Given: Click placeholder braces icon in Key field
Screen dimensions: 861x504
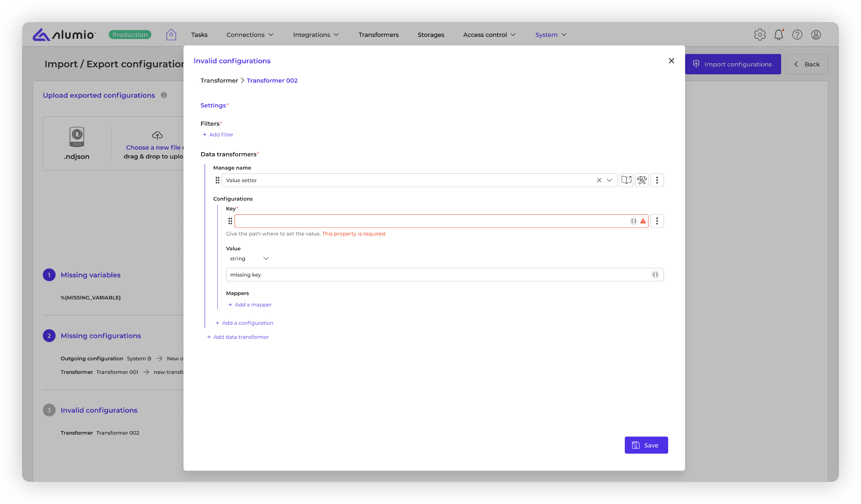Looking at the screenshot, I should point(633,221).
